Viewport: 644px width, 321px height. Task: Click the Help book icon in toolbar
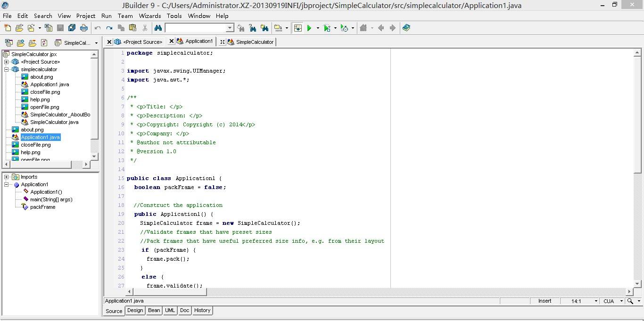coord(406,28)
